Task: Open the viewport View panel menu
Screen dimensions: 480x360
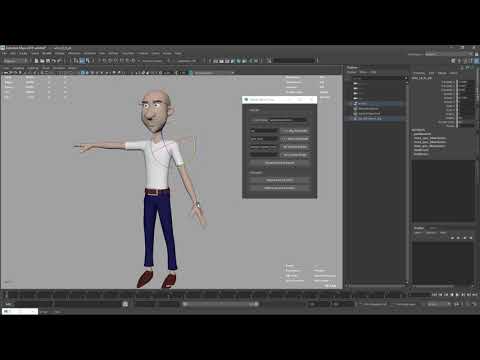Action: (x=5, y=68)
